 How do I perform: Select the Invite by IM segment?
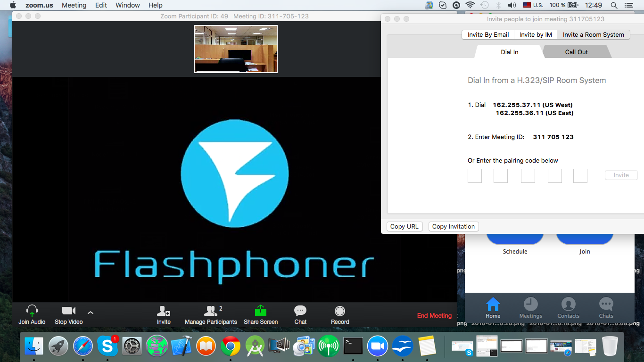click(x=536, y=34)
